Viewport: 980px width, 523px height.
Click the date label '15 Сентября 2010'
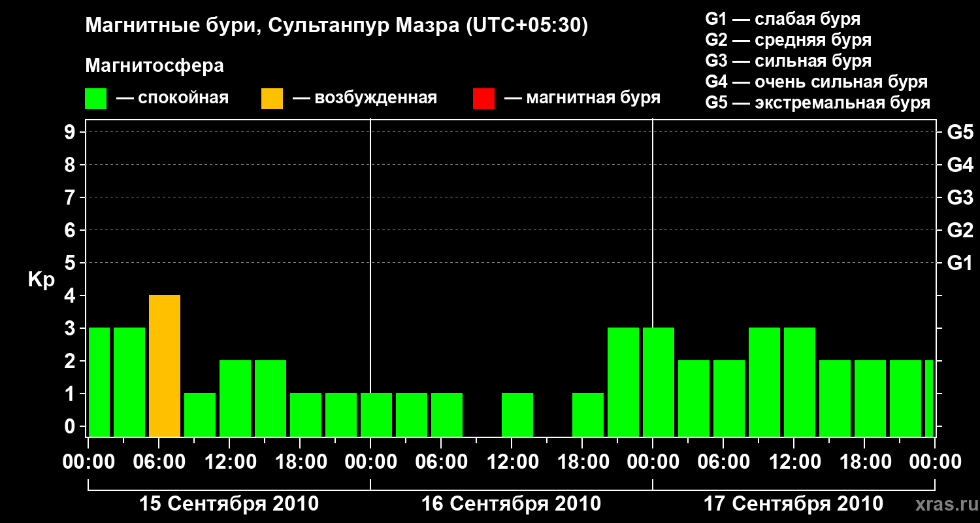pyautogui.click(x=229, y=504)
